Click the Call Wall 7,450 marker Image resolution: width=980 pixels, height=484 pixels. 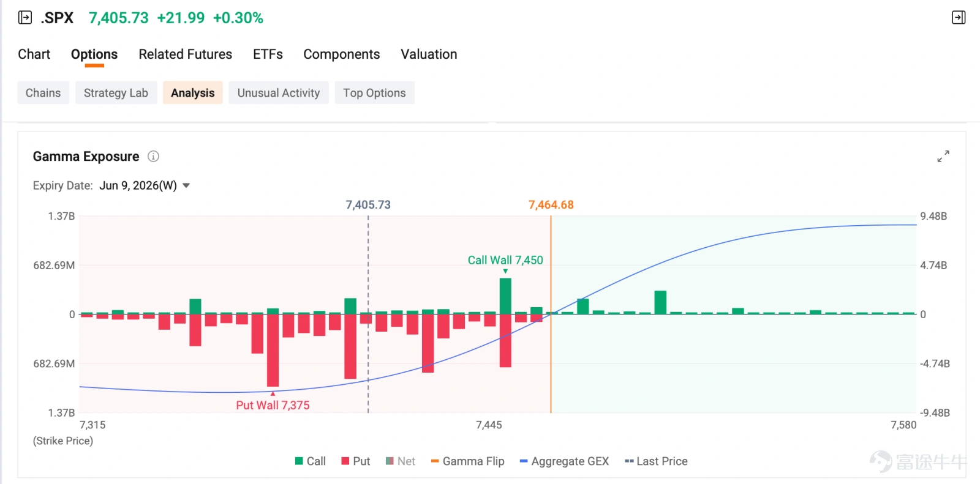tap(505, 261)
